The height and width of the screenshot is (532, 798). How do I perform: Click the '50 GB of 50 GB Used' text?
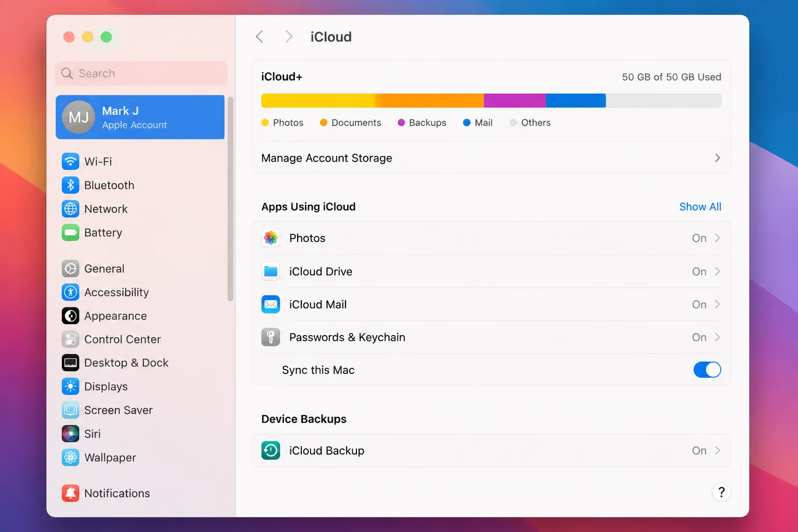coord(671,77)
